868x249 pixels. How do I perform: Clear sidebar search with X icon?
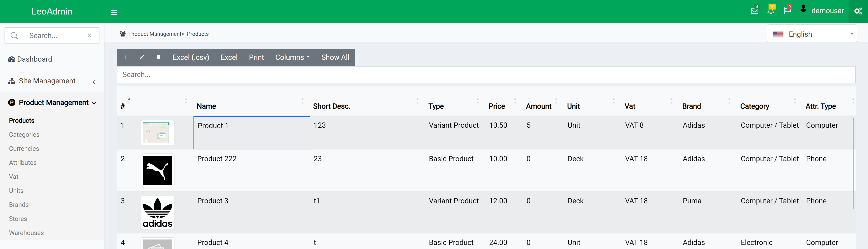coord(89,36)
